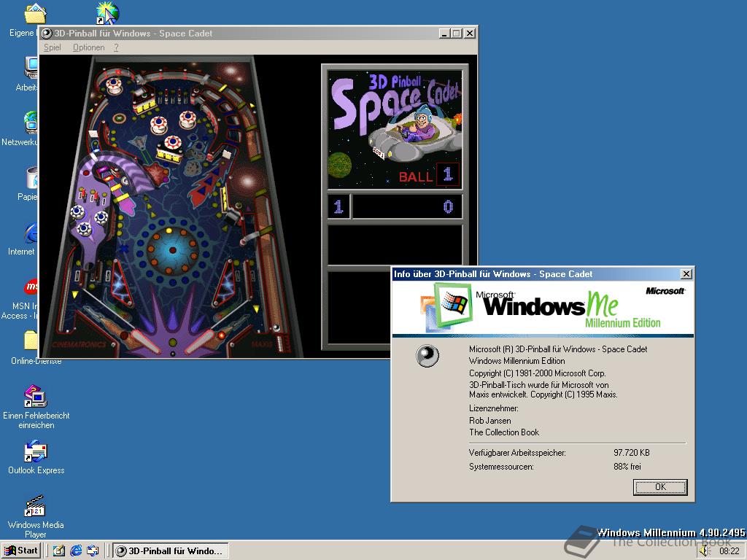Minimize the 3D-Pinball window

click(x=444, y=34)
